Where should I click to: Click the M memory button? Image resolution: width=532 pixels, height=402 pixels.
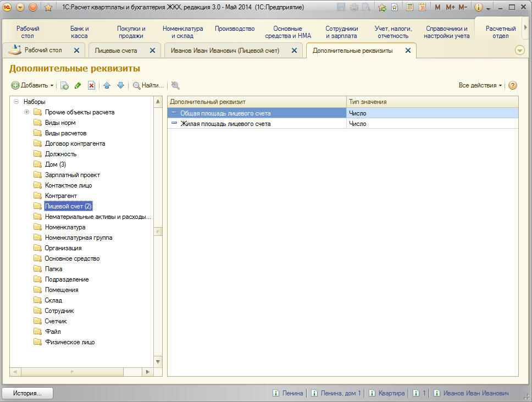437,7
